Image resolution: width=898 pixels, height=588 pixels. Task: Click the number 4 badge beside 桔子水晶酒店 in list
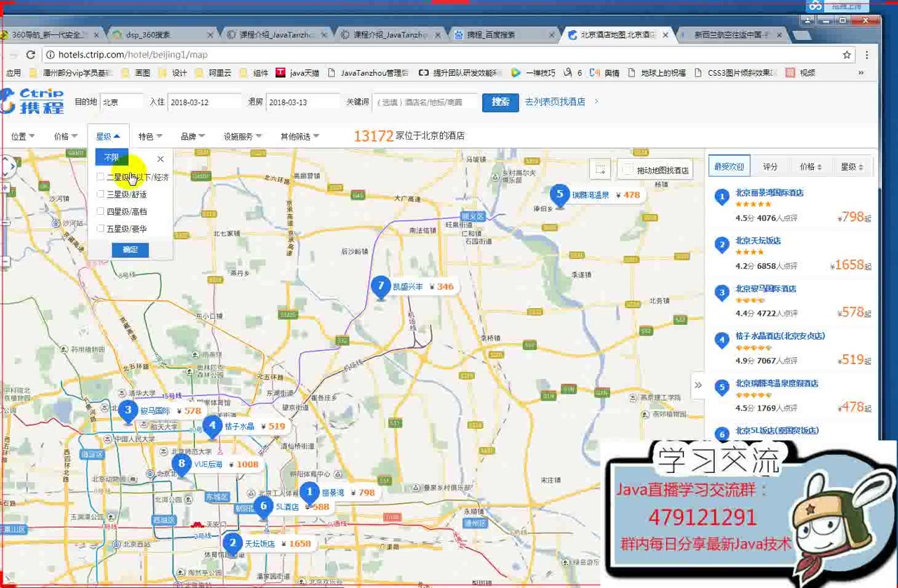722,341
